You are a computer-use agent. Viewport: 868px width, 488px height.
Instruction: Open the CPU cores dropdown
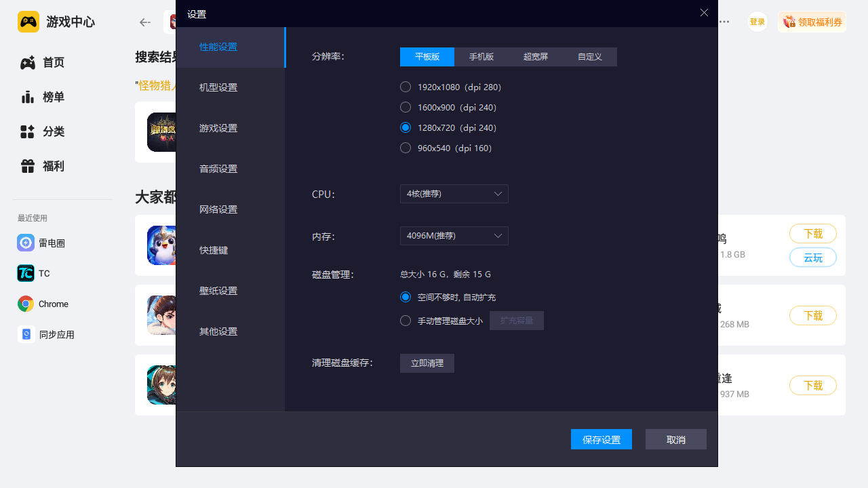point(454,194)
